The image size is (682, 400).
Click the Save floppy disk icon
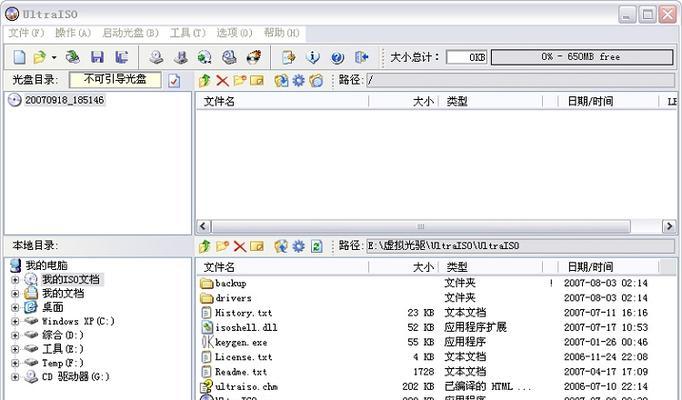(x=97, y=57)
